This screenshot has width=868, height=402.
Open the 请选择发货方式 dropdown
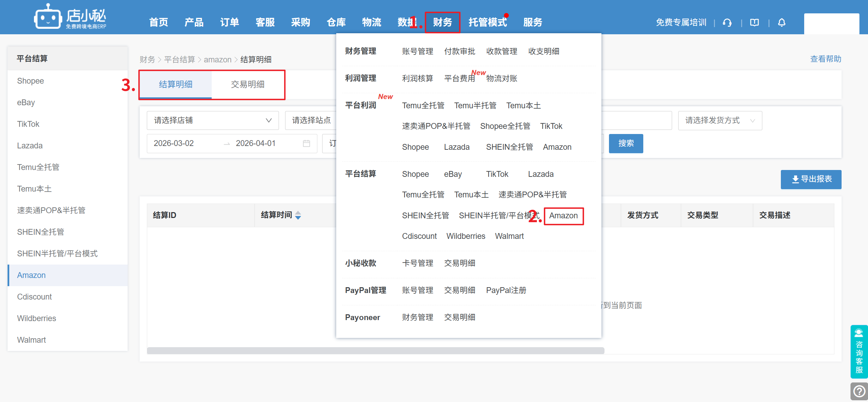720,120
